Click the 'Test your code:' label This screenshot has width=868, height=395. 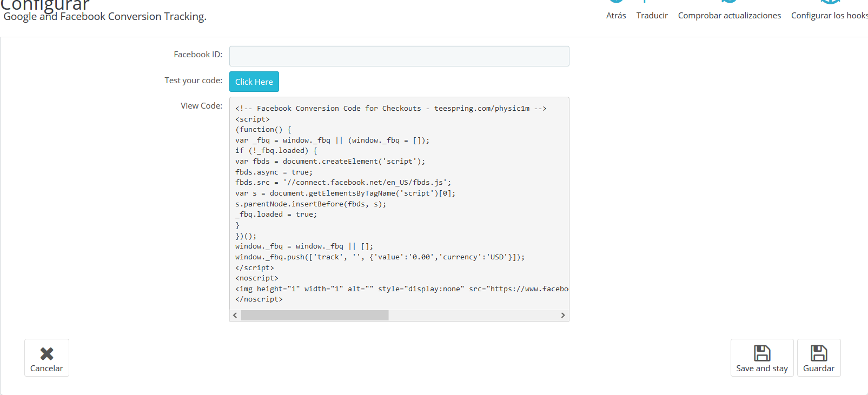(194, 81)
